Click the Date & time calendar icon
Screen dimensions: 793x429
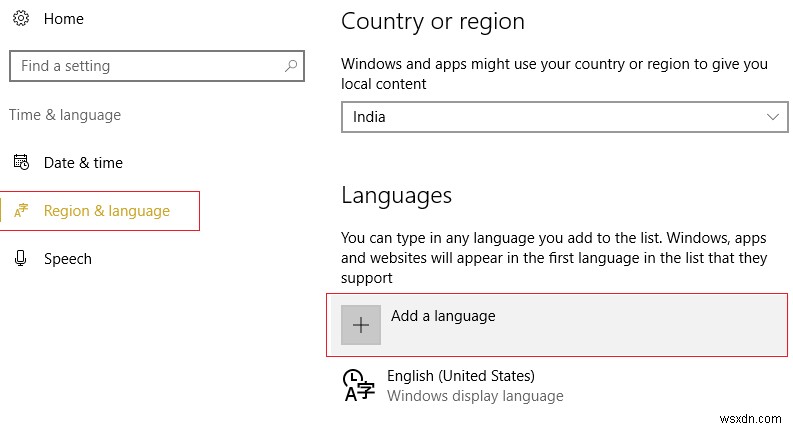tap(20, 163)
